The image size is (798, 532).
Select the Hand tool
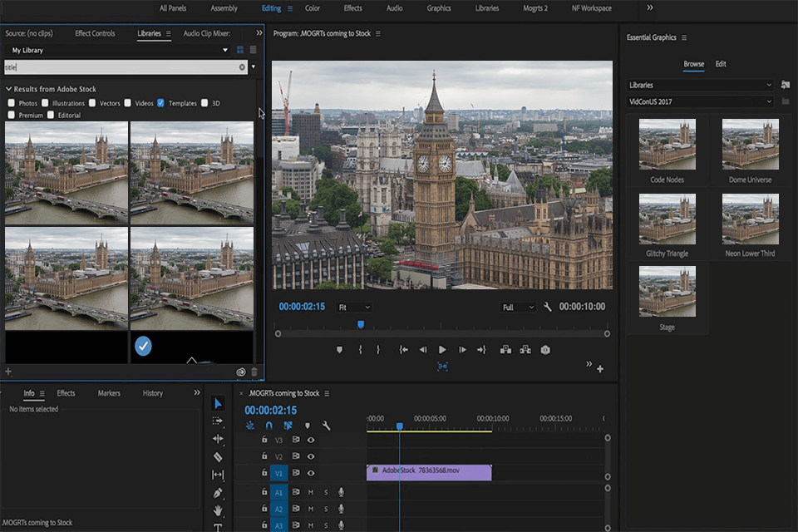coord(218,510)
